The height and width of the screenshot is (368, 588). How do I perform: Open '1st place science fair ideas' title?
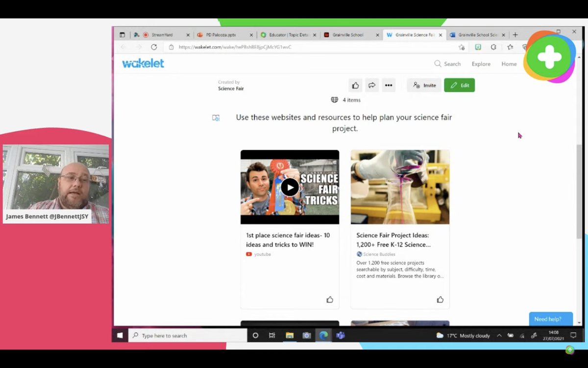point(288,240)
